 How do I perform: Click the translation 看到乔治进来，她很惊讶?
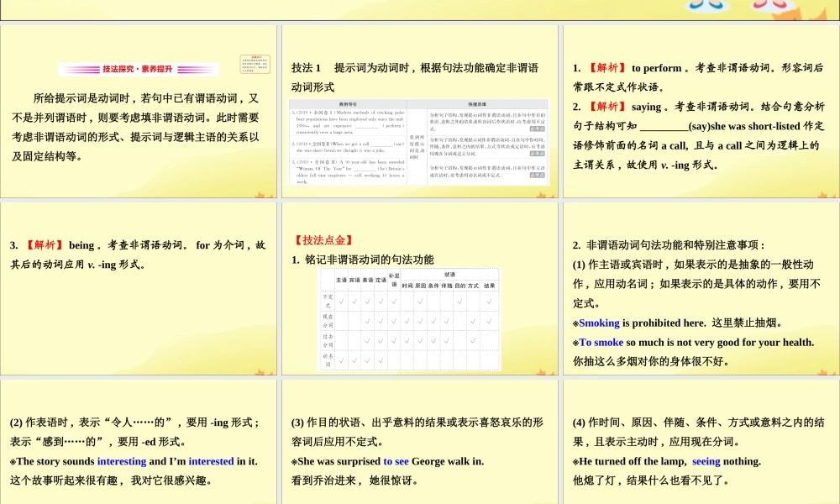coord(354,480)
